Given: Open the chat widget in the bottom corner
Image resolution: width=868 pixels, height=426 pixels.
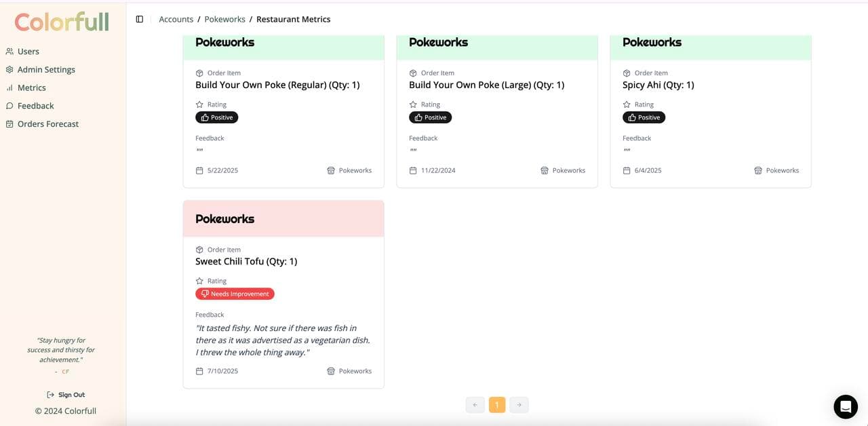Looking at the screenshot, I should [845, 406].
